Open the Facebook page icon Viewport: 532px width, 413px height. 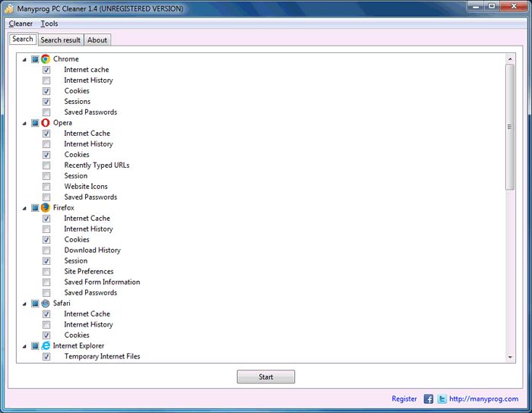click(x=428, y=399)
